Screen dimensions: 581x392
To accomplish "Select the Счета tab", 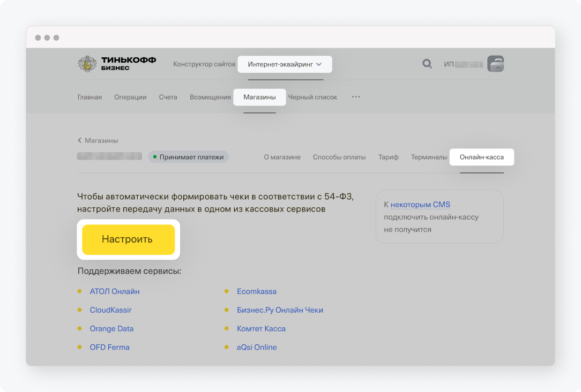I will (168, 97).
